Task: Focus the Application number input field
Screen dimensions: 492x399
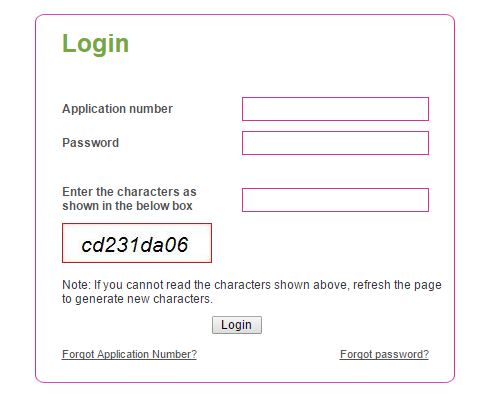Action: pos(335,109)
